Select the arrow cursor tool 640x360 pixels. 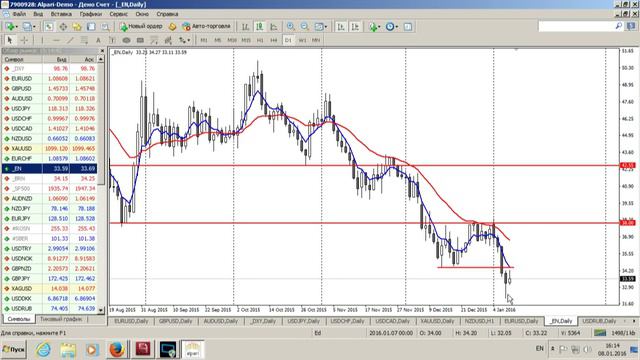pyautogui.click(x=10, y=40)
